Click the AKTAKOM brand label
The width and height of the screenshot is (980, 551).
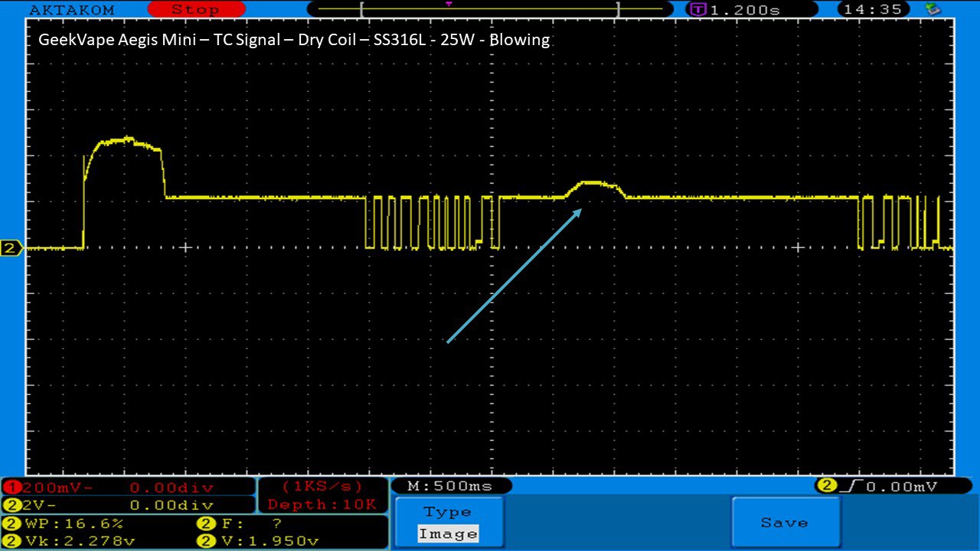(x=71, y=10)
